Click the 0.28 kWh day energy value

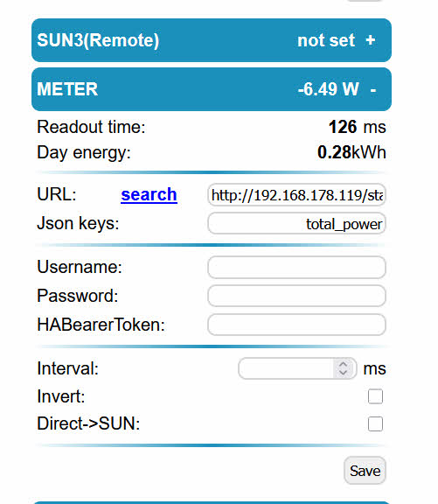coord(351,152)
